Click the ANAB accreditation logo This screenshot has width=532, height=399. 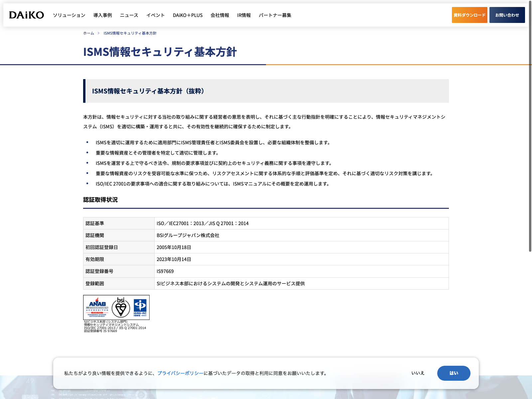(97, 307)
